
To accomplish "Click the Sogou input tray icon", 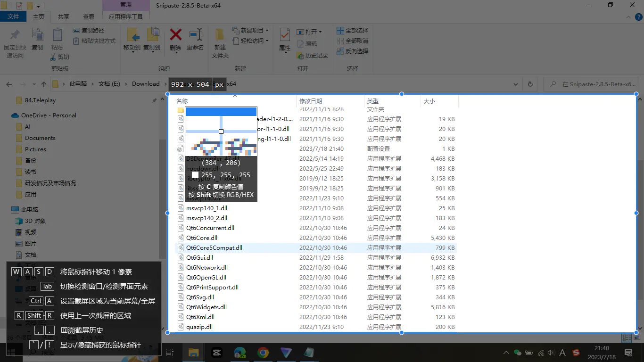I will point(576,352).
